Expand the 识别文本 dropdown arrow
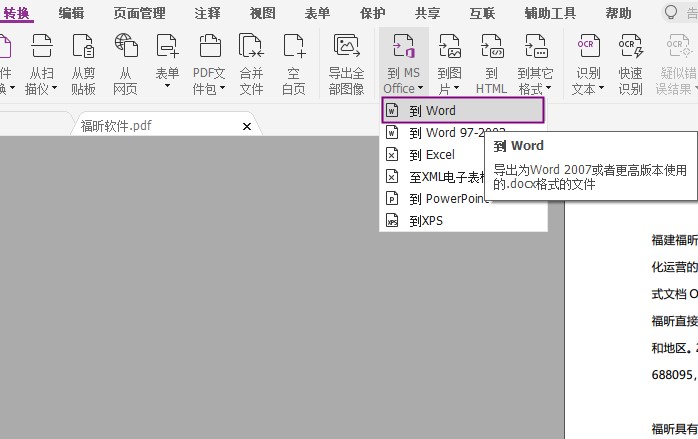Viewport: 698px width, 439px height. 601,88
